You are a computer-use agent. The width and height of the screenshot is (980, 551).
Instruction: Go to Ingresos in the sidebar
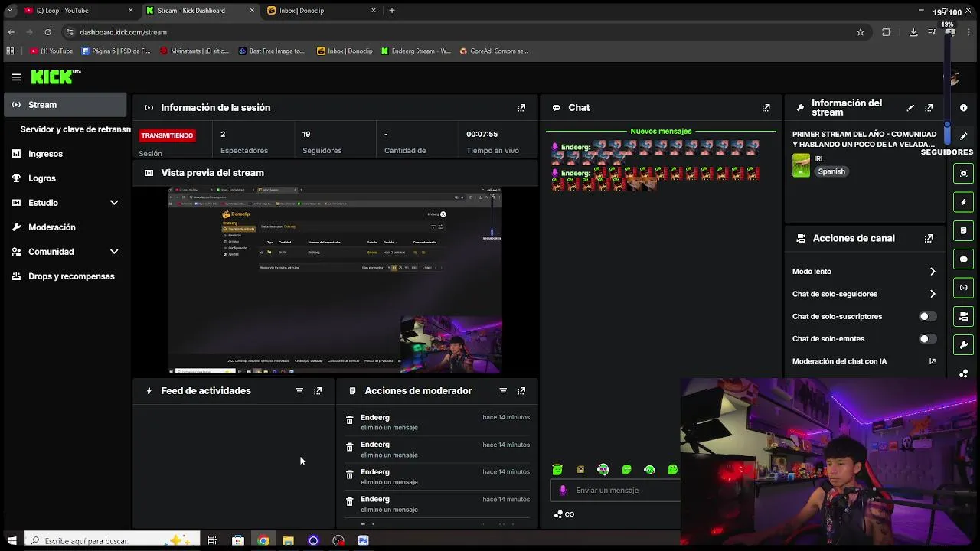tap(65, 154)
